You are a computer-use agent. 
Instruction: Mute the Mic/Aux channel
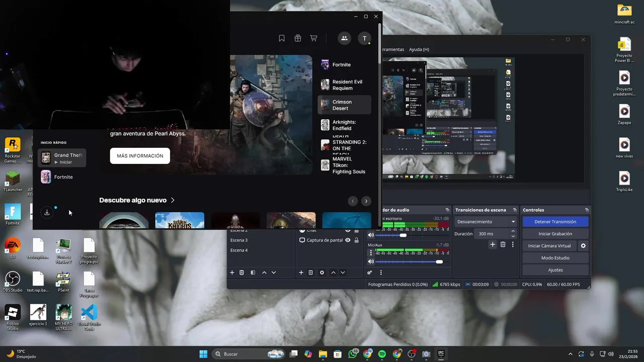[371, 262]
